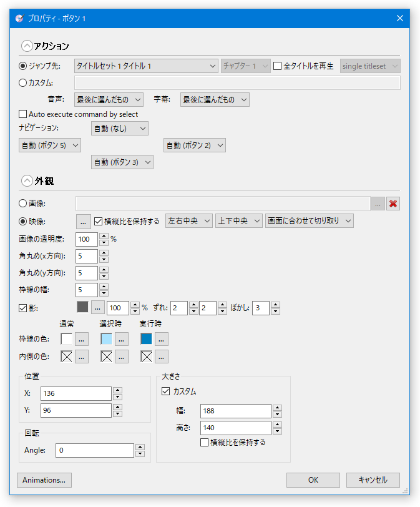Image resolution: width=420 pixels, height=507 pixels.
Task: Increase the ぼかし value with up arrow
Action: coord(276,305)
